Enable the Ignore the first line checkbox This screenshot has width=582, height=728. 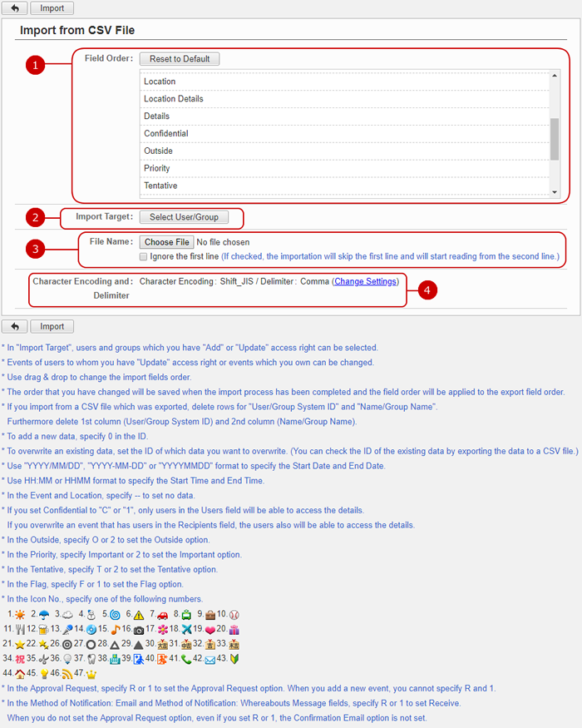(144, 256)
